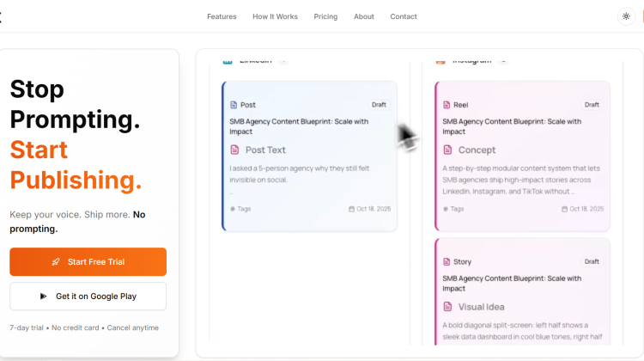This screenshot has height=361, width=644.
Task: Click the 'Stop Prompting.' headline
Action: click(x=76, y=104)
